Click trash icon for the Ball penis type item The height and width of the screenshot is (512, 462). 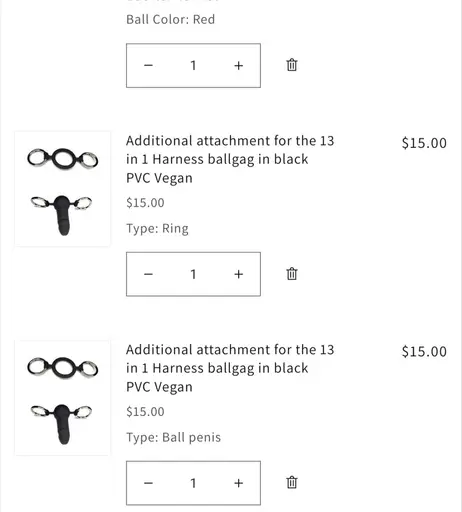(292, 482)
